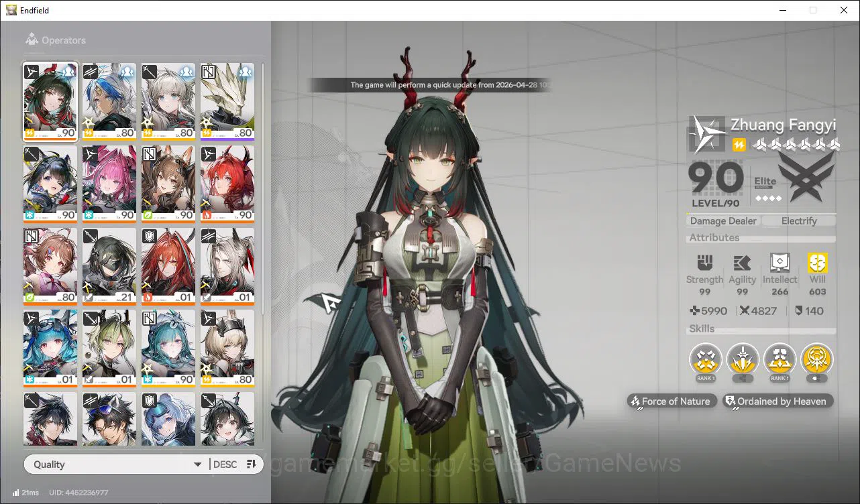Click the Agility attribute icon
Image resolution: width=860 pixels, height=504 pixels.
pyautogui.click(x=742, y=262)
